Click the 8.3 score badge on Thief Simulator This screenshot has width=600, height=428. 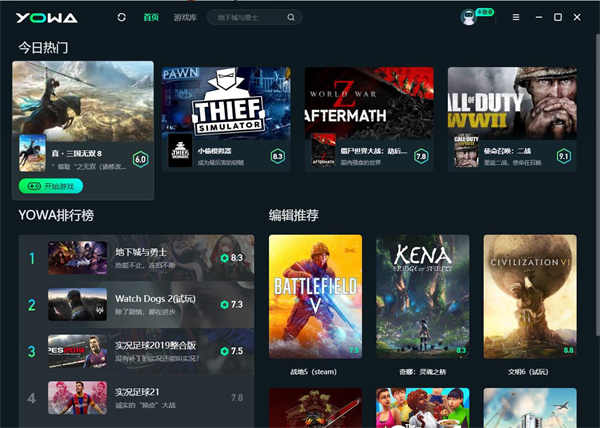click(x=277, y=156)
